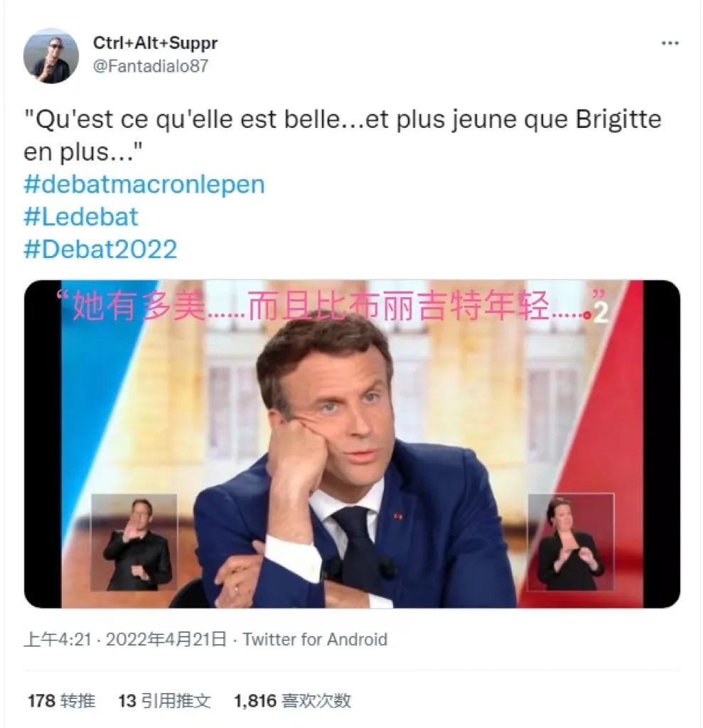Click the sign interpreter inset on the left
This screenshot has height=728, width=703.
tap(134, 542)
